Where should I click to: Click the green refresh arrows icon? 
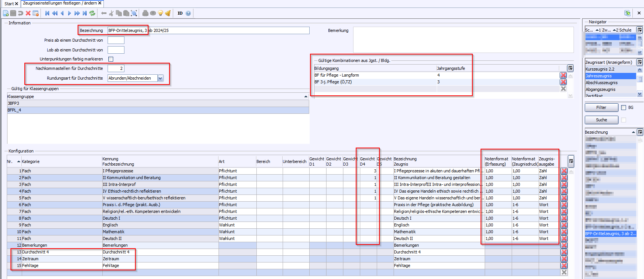click(92, 14)
